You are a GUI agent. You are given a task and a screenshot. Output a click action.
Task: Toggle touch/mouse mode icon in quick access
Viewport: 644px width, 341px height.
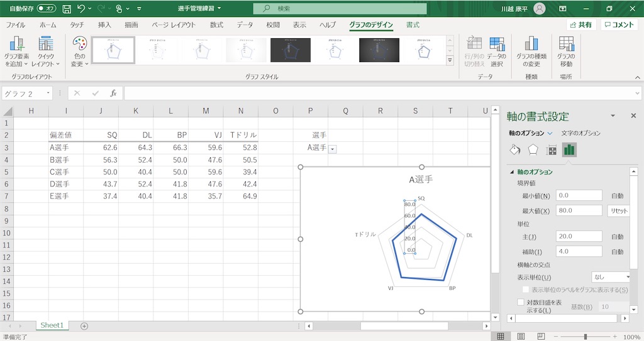point(119,9)
